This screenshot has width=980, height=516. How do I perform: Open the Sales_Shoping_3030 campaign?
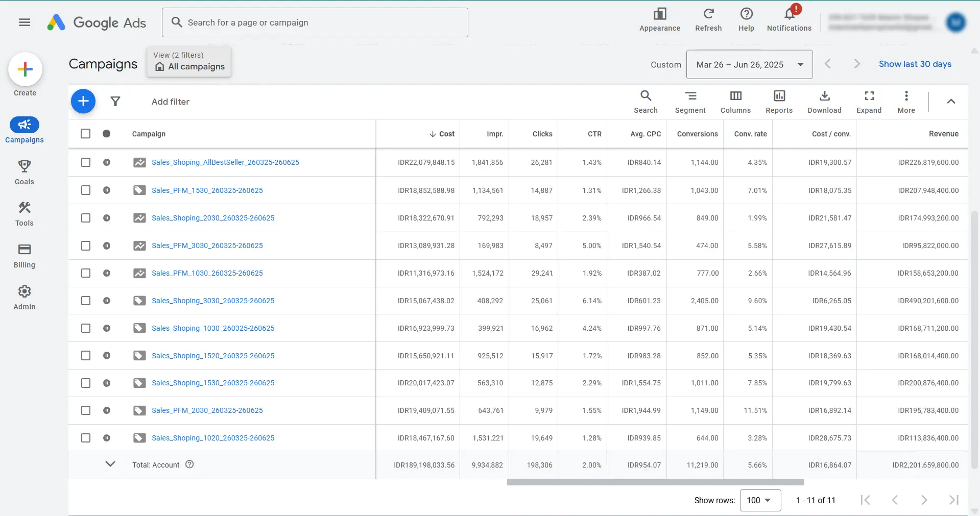pos(213,301)
